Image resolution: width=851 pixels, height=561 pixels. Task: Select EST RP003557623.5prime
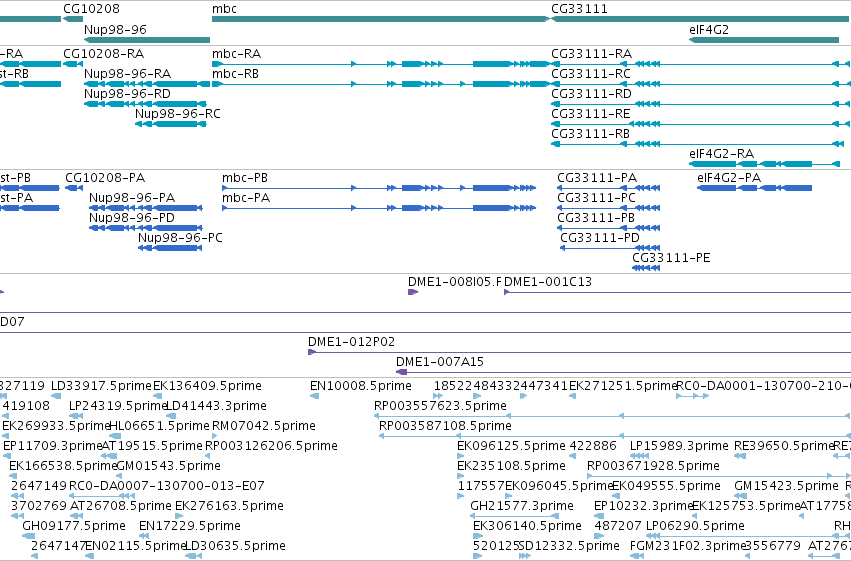coord(440,406)
